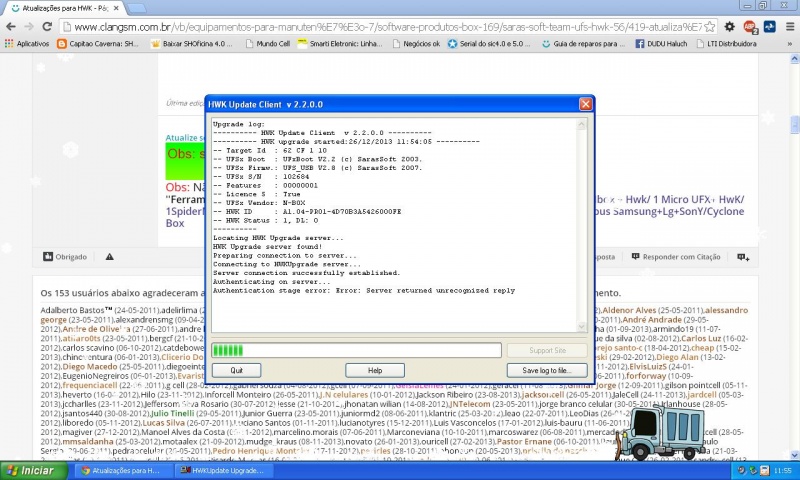The width and height of the screenshot is (800, 480).
Task: Click the blue extension icon beside Adblock
Action: coord(769,27)
